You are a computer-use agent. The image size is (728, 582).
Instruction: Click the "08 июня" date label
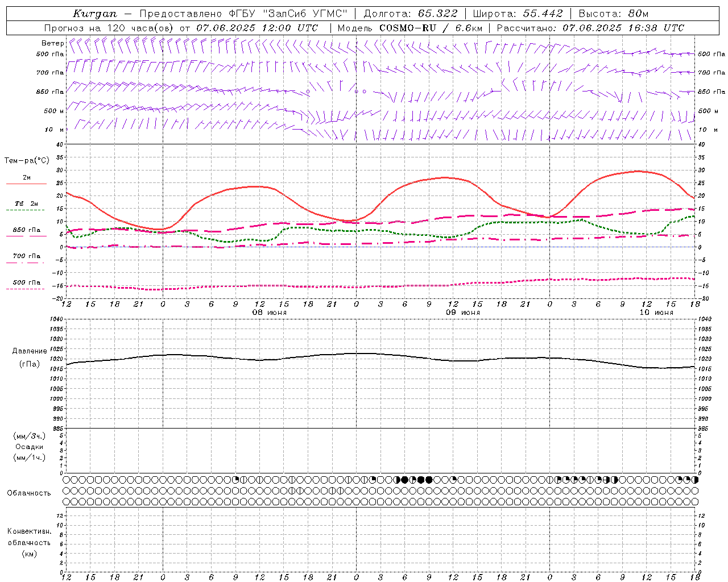pos(270,313)
